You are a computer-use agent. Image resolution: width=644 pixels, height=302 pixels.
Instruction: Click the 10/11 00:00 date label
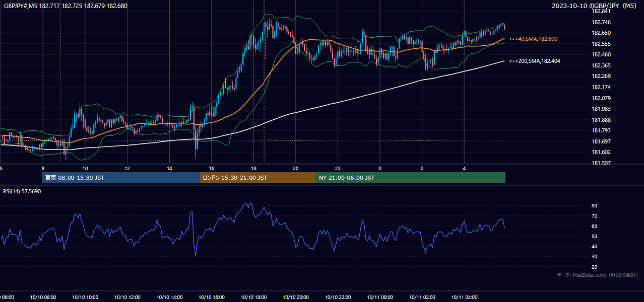[x=380, y=297]
